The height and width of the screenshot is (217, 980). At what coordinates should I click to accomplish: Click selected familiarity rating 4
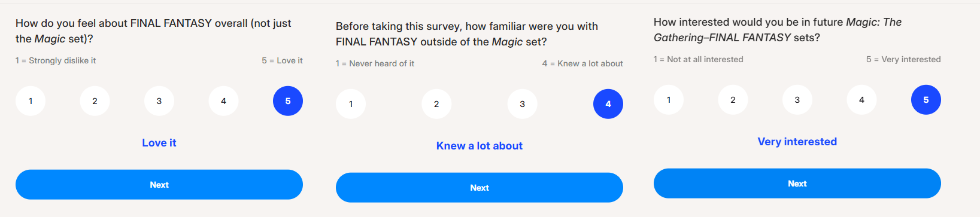coord(608,104)
